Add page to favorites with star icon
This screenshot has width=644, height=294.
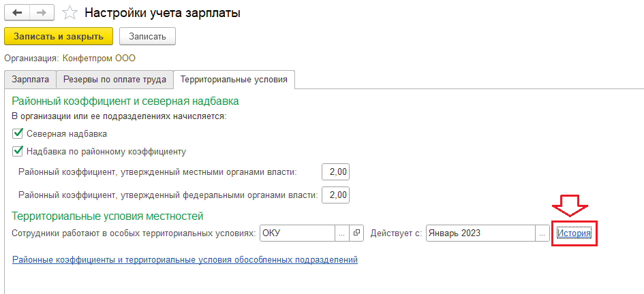[x=69, y=13]
